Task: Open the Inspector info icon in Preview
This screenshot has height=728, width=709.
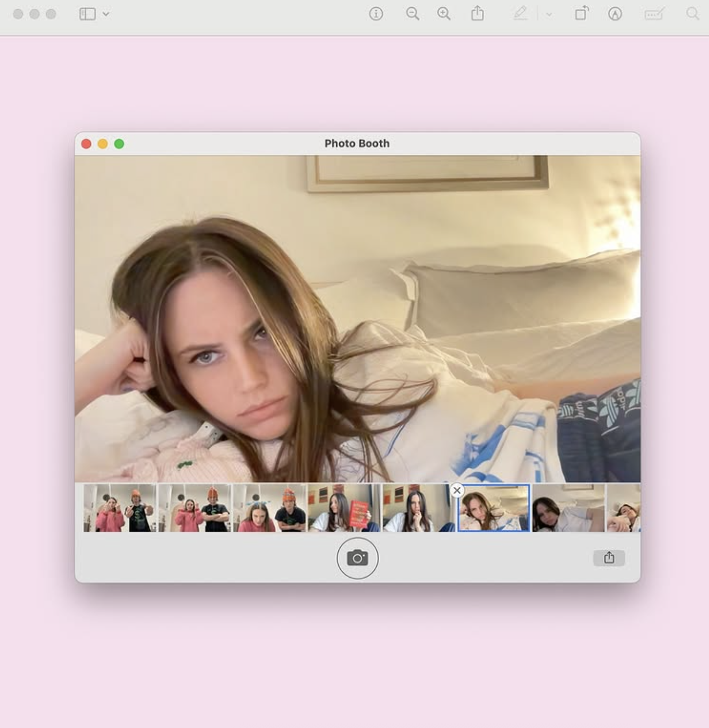Action: tap(376, 14)
